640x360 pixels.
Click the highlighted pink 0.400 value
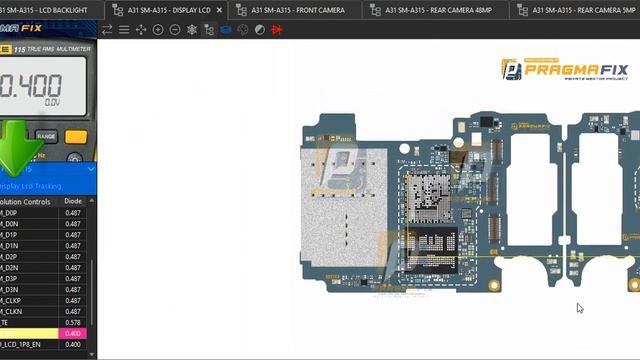[x=73, y=333]
